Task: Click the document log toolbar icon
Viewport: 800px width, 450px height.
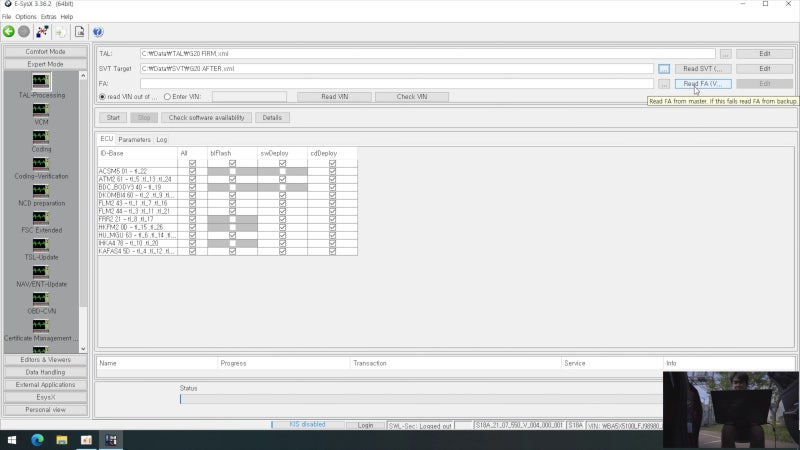Action: pyautogui.click(x=80, y=32)
